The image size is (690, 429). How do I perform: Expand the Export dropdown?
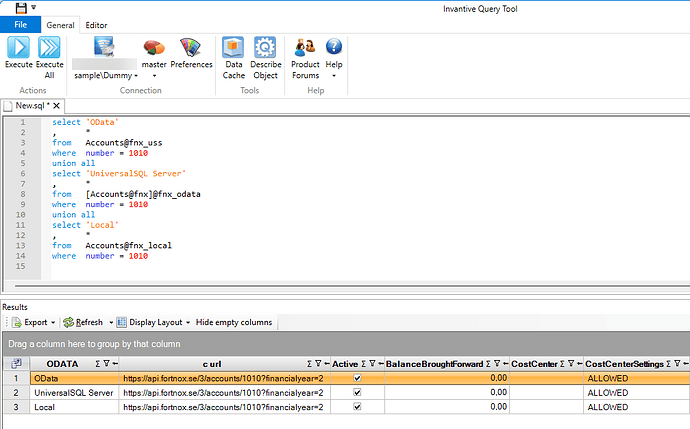coord(54,323)
